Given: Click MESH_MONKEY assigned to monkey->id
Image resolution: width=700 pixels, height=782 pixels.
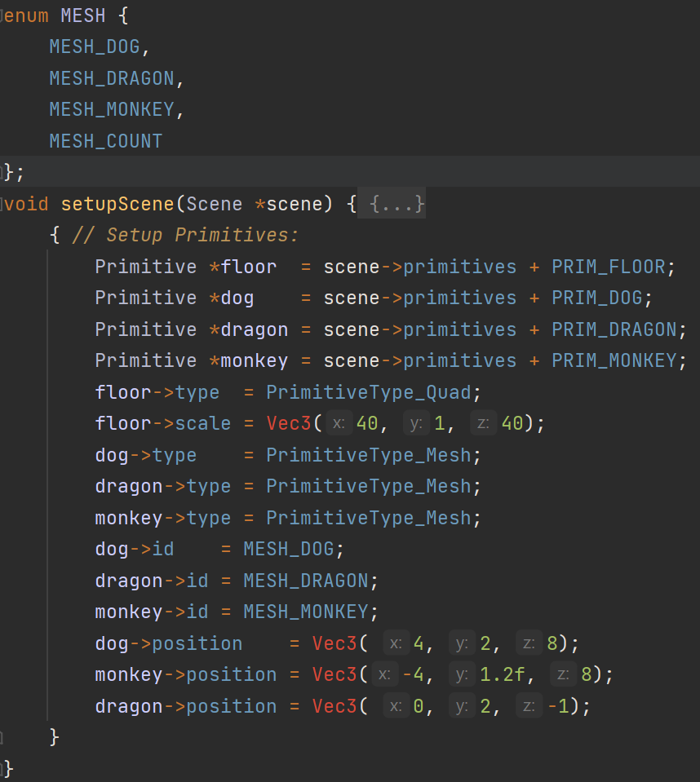Looking at the screenshot, I should pos(305,612).
